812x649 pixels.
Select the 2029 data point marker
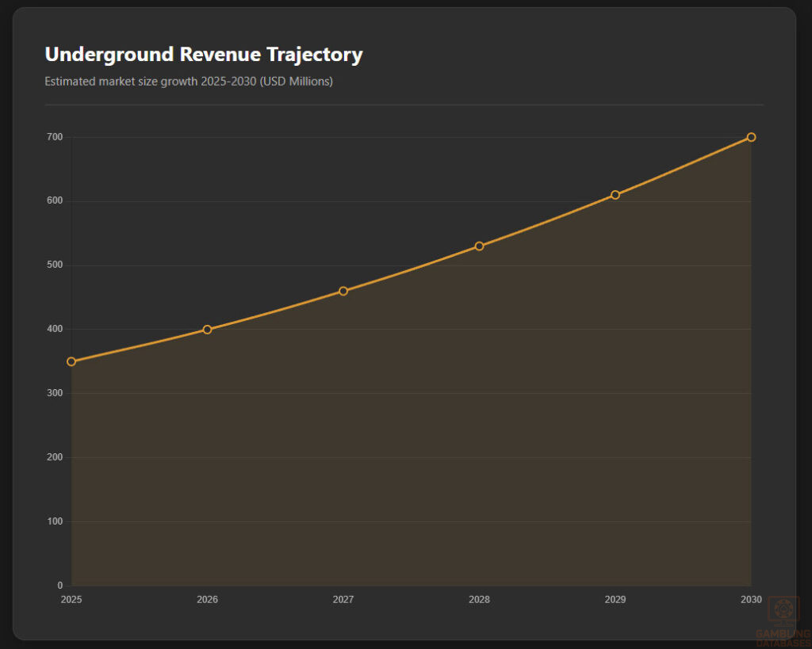(x=615, y=195)
